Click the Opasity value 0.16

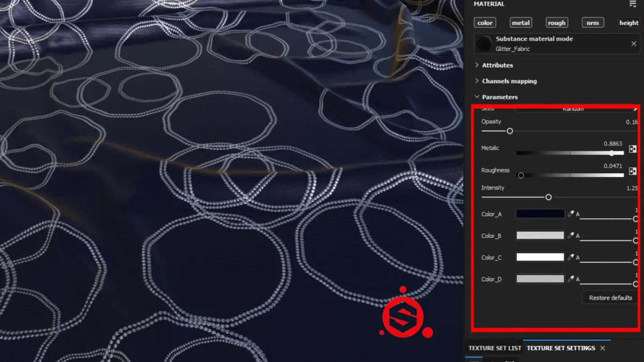632,122
